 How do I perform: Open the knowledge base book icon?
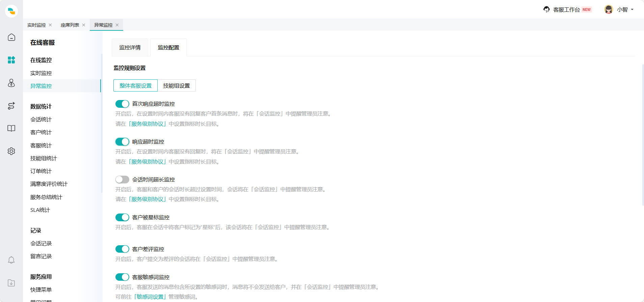click(x=11, y=128)
